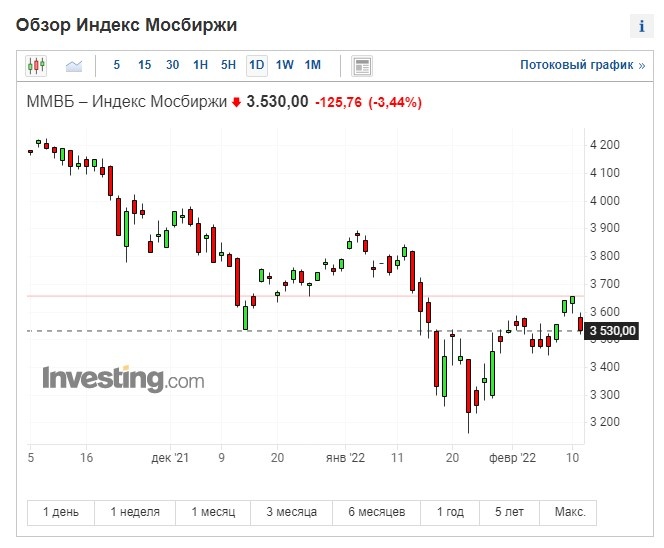Click the 3 530,00 current price label

coord(612,330)
